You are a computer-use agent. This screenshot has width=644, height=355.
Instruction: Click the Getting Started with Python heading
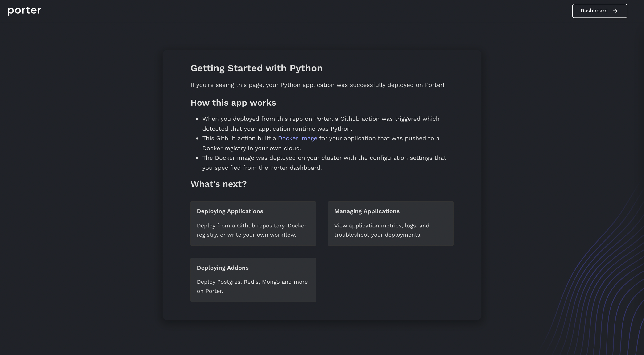(x=256, y=68)
